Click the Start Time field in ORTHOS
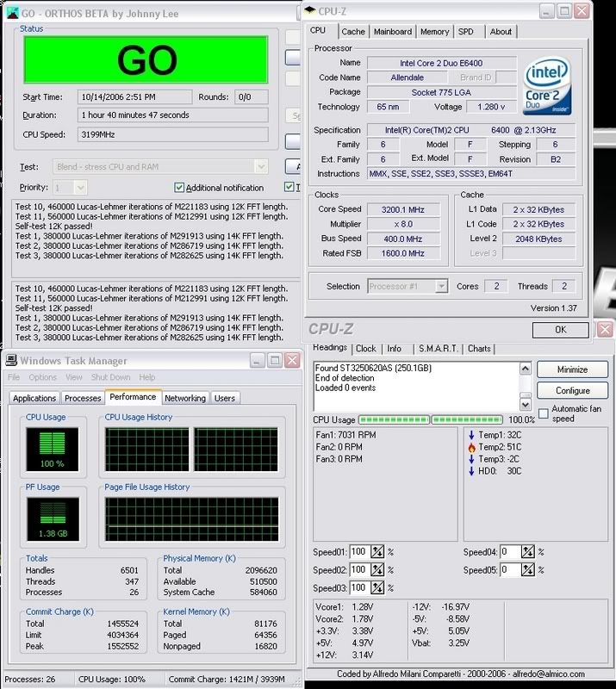Screen dimensions: 616x689 (134, 97)
